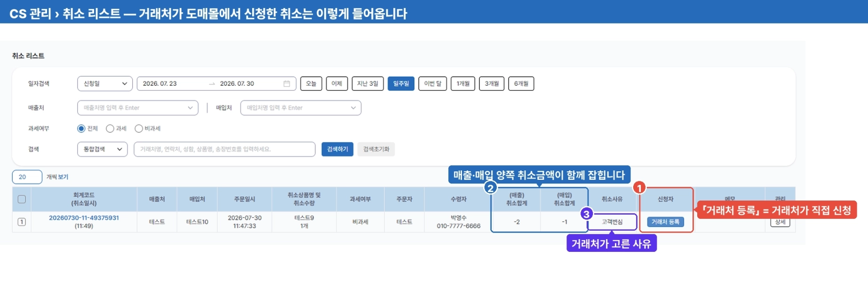Click the 2026-07-30 11:47:33 order time cell

[245, 222]
